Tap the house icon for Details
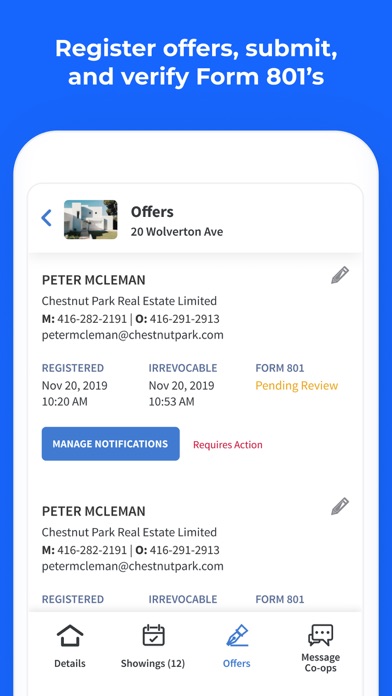 [70, 635]
